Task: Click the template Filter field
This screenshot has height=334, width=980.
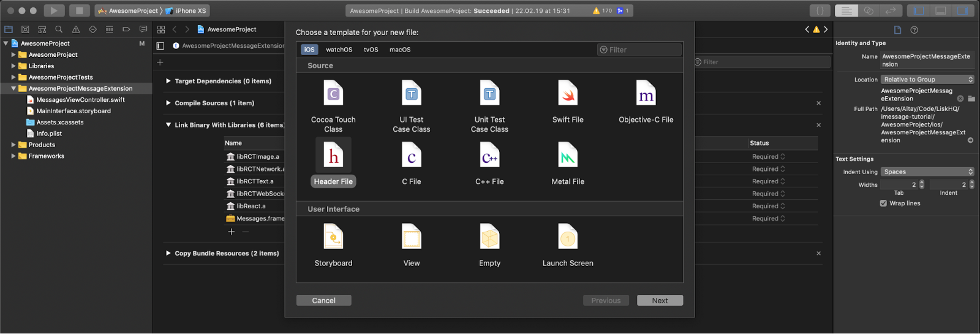Action: click(x=639, y=50)
